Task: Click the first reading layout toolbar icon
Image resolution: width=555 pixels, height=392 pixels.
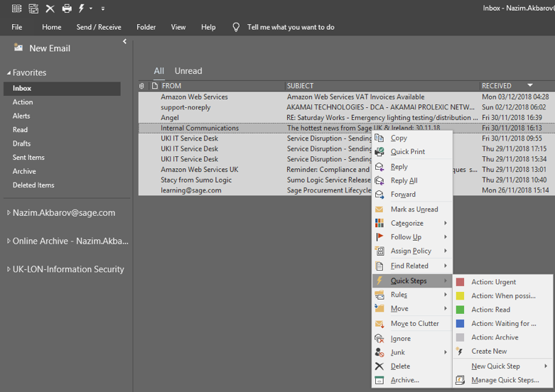Action: click(x=16, y=9)
